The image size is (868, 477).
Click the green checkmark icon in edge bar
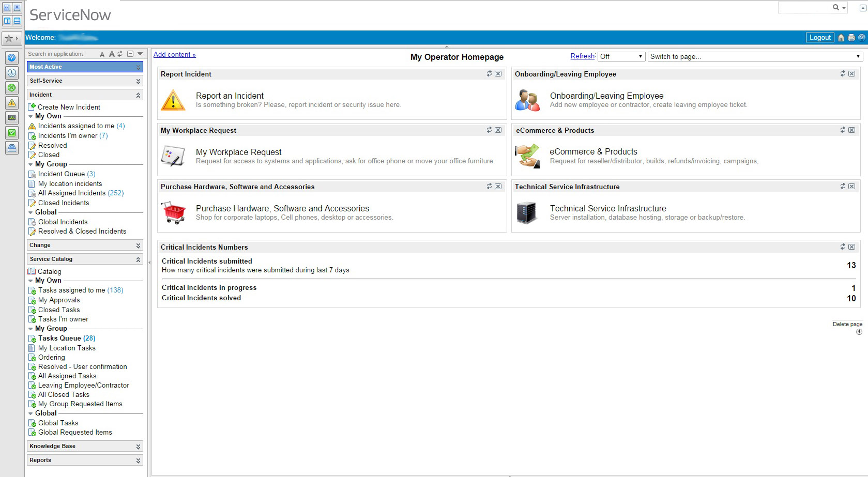[x=12, y=133]
